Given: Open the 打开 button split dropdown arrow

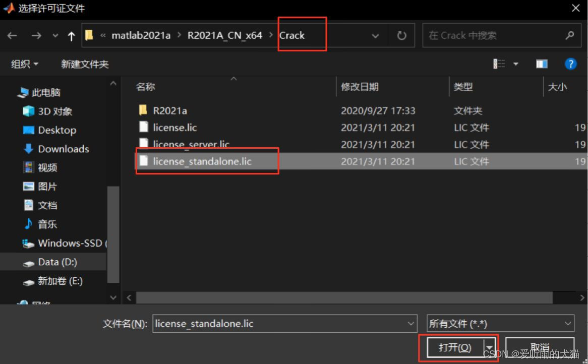Looking at the screenshot, I should [490, 347].
